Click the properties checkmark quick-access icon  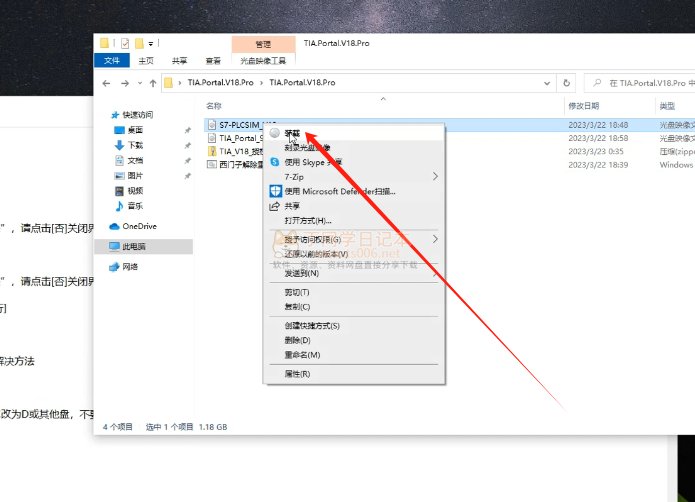point(125,43)
